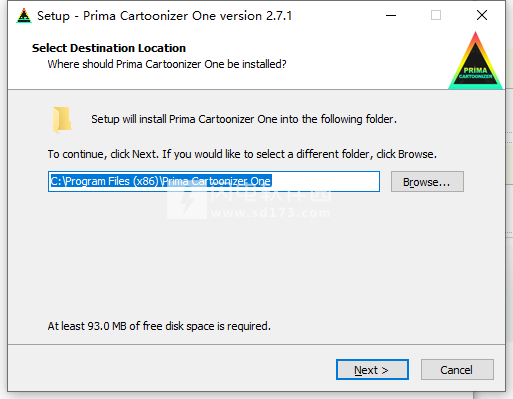Click the www.sd173.com watermark text
The height and width of the screenshot is (399, 513).
(x=271, y=213)
